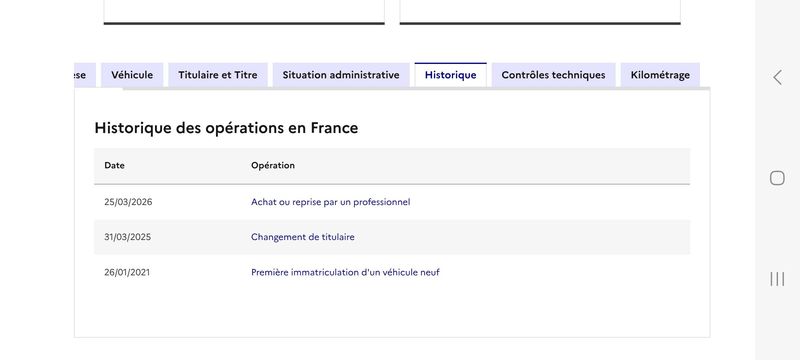
Task: Switch to the Véhicule tab
Action: 132,75
